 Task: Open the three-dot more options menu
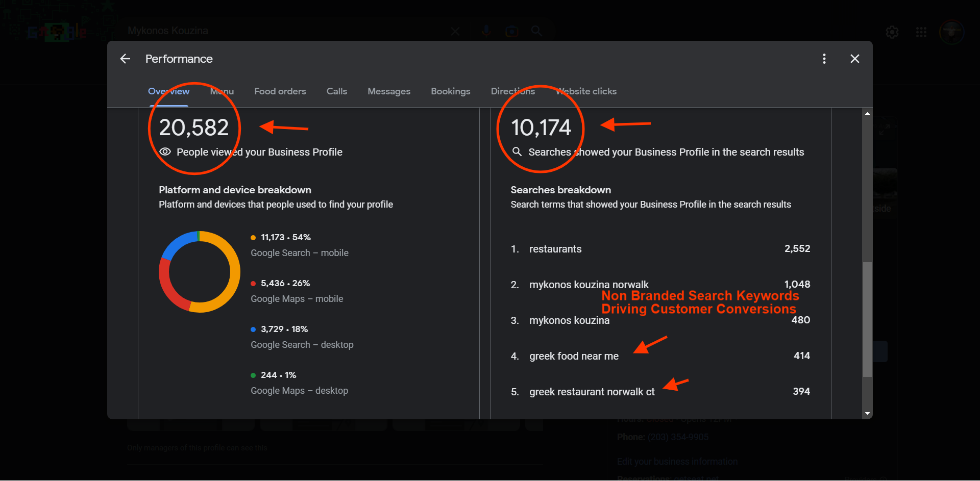[x=824, y=59]
